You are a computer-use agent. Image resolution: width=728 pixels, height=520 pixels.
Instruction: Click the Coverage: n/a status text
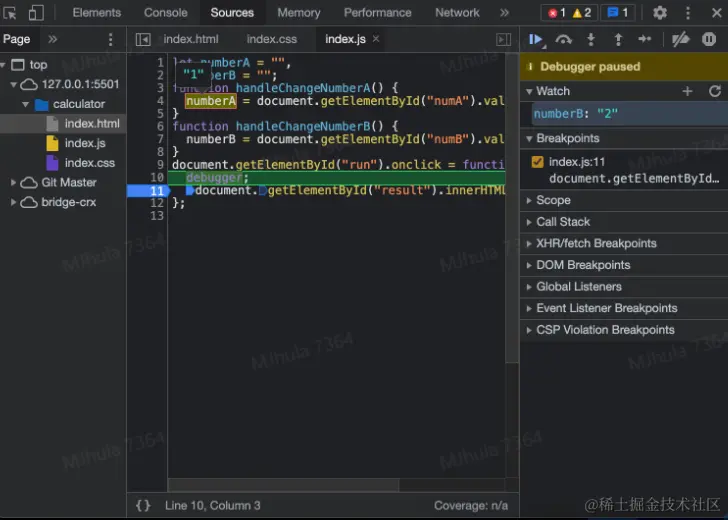[471, 505]
